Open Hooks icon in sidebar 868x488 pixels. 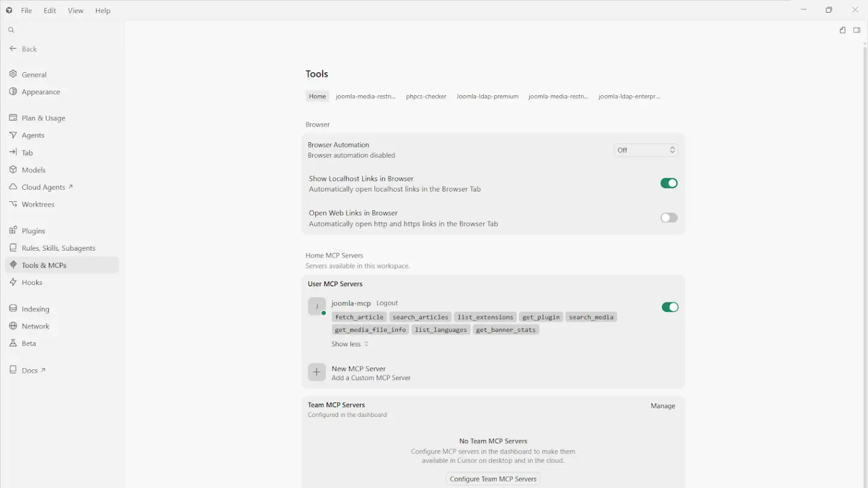[x=13, y=282]
